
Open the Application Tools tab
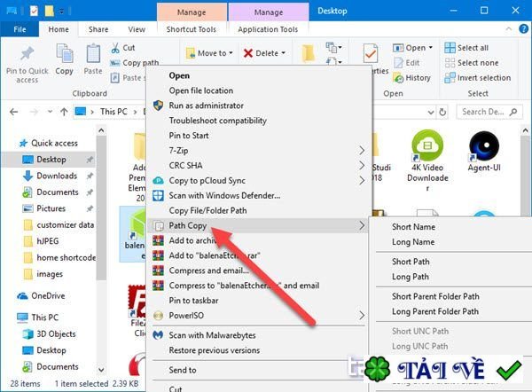click(268, 29)
